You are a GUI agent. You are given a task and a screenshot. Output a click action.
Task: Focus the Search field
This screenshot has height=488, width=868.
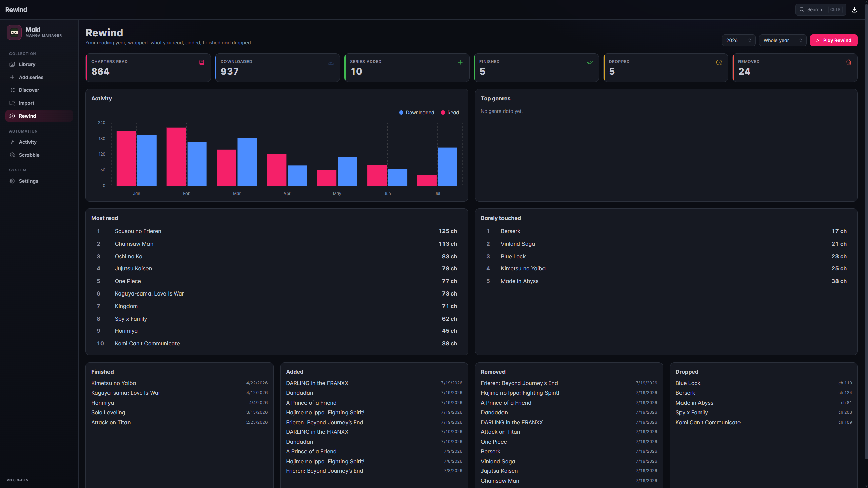point(821,9)
